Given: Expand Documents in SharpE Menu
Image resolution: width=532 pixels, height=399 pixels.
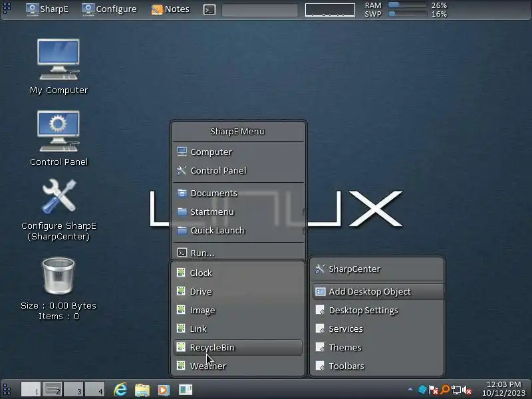Looking at the screenshot, I should click(x=239, y=193).
